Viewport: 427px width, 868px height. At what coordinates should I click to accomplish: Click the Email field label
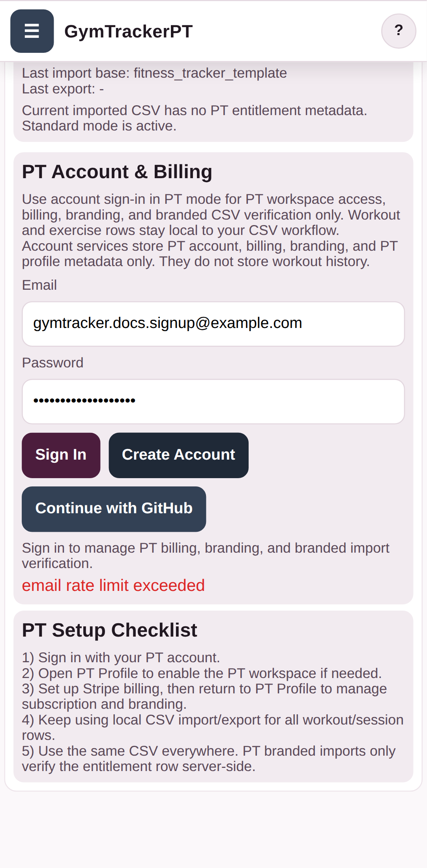coord(39,285)
